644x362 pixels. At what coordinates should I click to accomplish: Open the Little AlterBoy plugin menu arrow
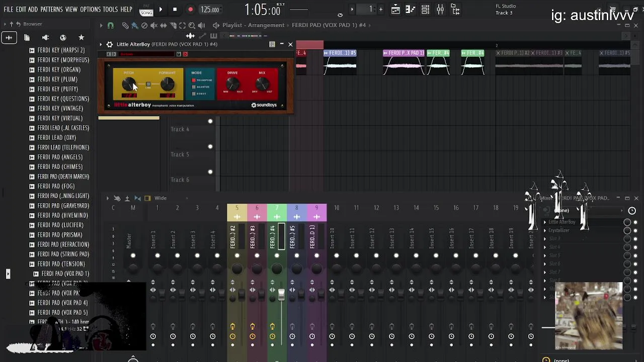101,44
